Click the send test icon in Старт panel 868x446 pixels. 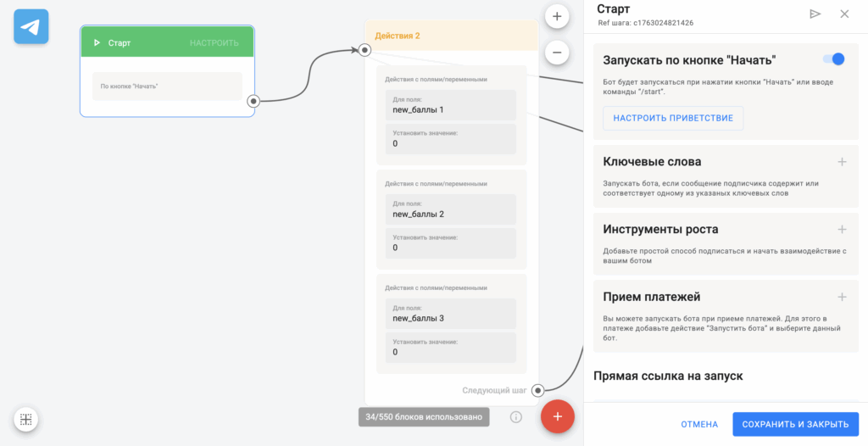tap(815, 14)
